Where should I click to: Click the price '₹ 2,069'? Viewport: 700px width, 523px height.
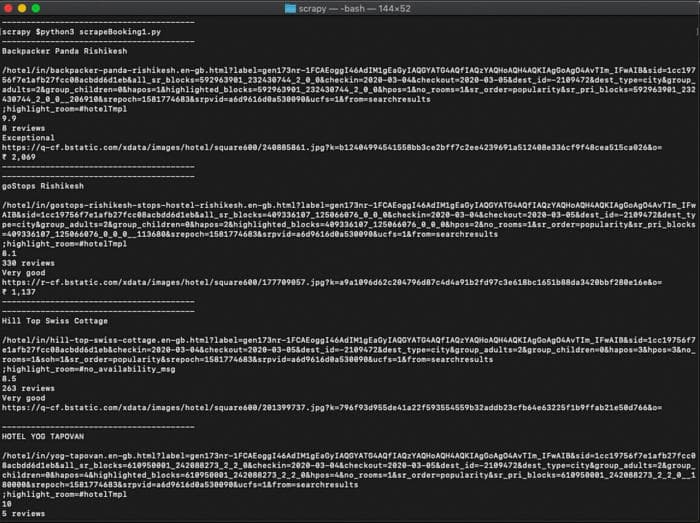tap(19, 157)
